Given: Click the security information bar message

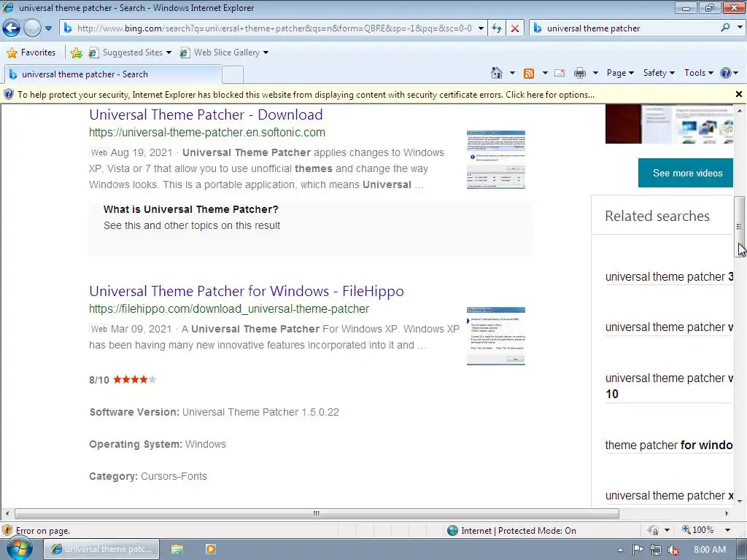Looking at the screenshot, I should point(306,95).
